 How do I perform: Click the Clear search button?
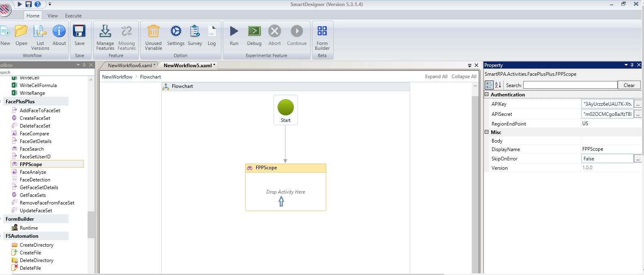629,85
